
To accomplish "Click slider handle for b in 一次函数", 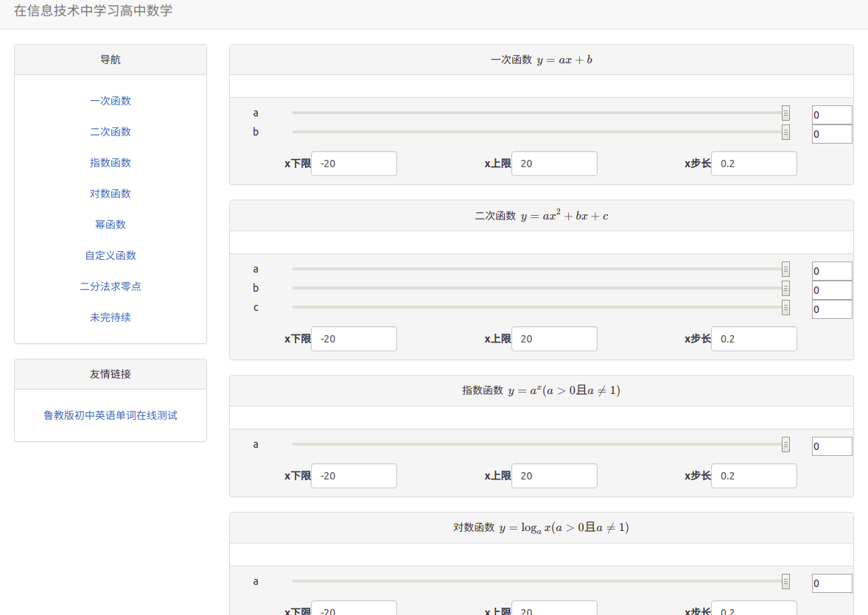I will pos(785,132).
